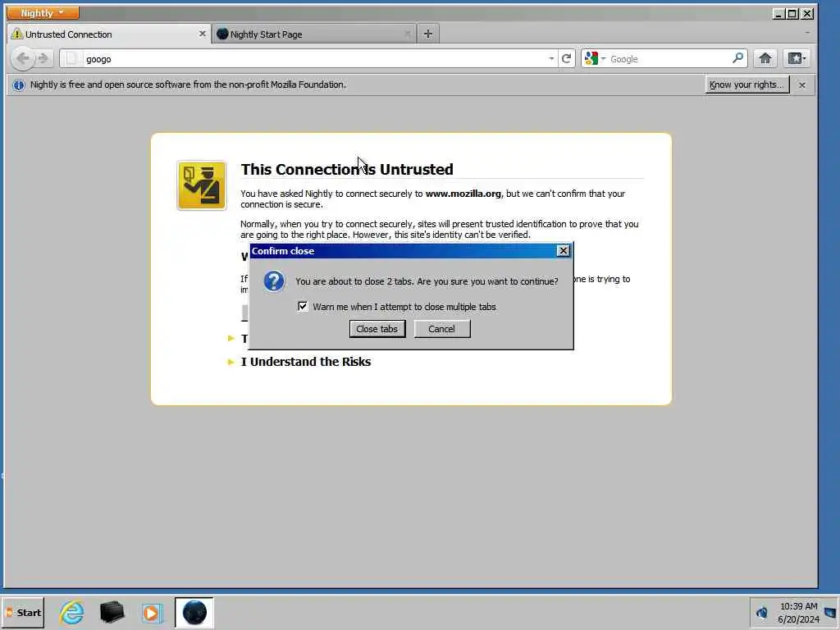
Task: Click the security officer warning icon
Action: coord(202,185)
